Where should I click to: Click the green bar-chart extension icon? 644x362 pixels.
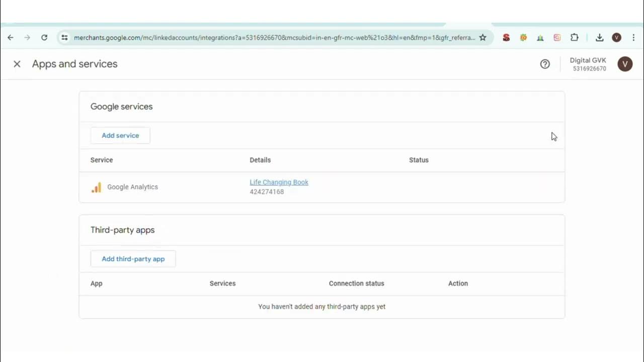[540, 38]
